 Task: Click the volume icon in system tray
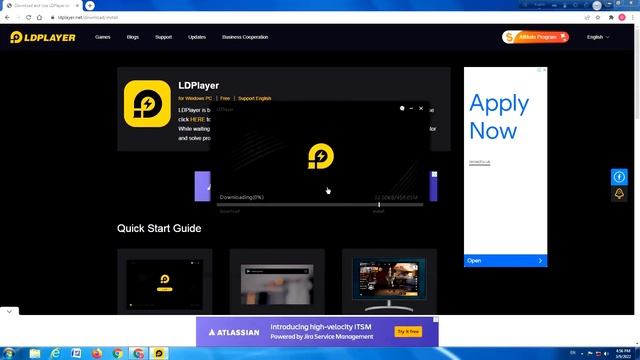606,354
